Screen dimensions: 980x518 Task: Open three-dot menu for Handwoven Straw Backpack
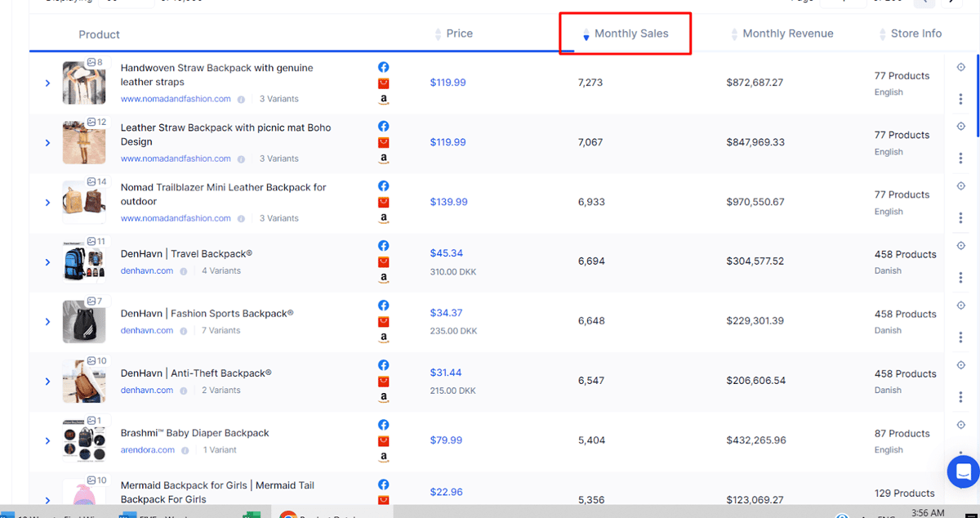[x=961, y=99]
